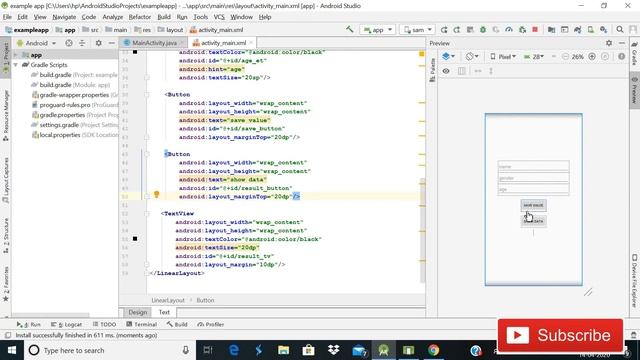
Task: Open Chrome from the taskbar
Action: [433, 350]
